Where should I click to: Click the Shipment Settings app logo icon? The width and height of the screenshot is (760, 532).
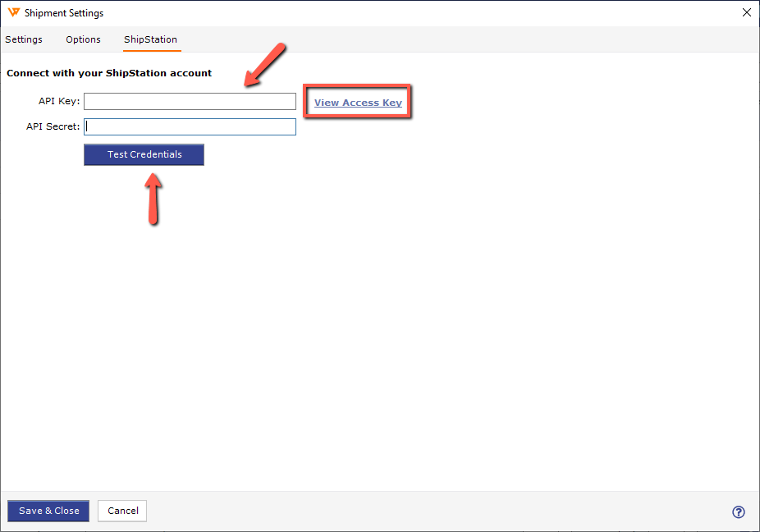click(x=13, y=12)
